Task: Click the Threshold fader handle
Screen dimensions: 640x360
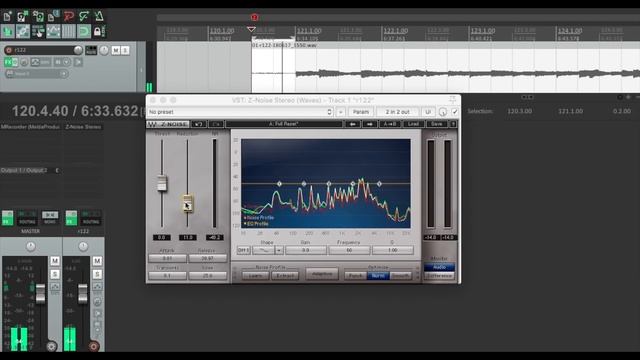Action: pos(162,183)
